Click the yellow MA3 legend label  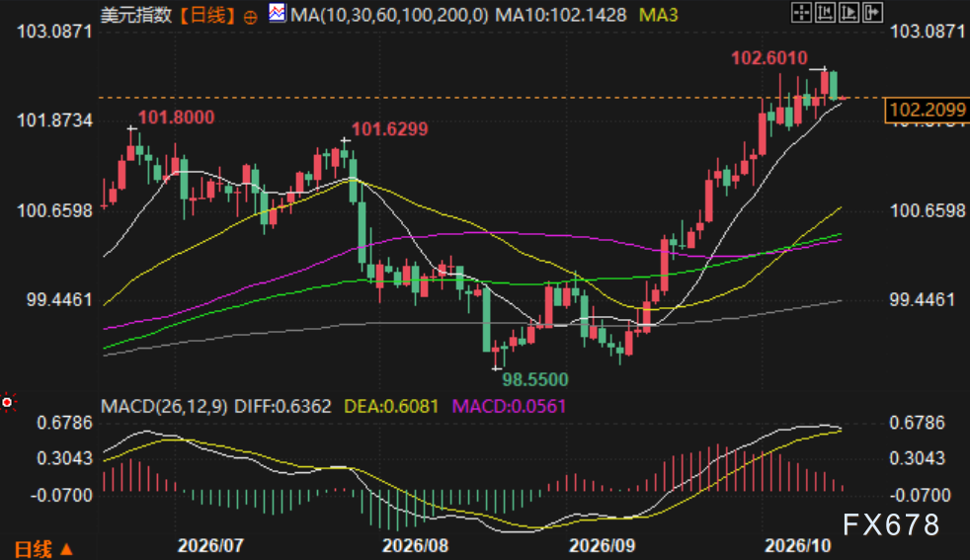click(658, 15)
